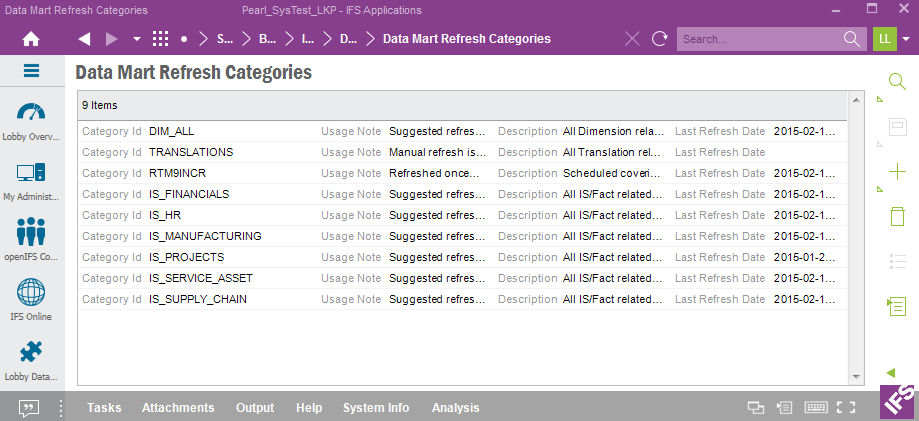The height and width of the screenshot is (421, 919).
Task: Click the Data Mart Refresh Categories breadcrumb
Action: pyautogui.click(x=467, y=39)
